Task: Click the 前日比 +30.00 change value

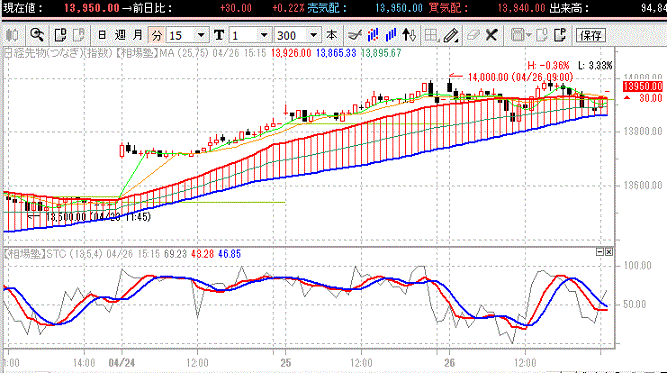Action: pos(236,8)
